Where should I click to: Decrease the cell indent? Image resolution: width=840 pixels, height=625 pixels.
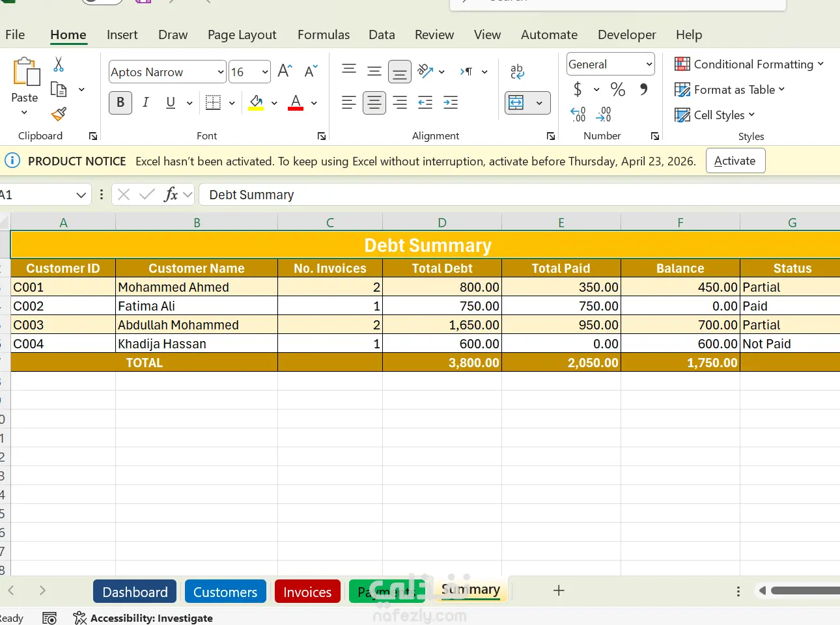425,102
